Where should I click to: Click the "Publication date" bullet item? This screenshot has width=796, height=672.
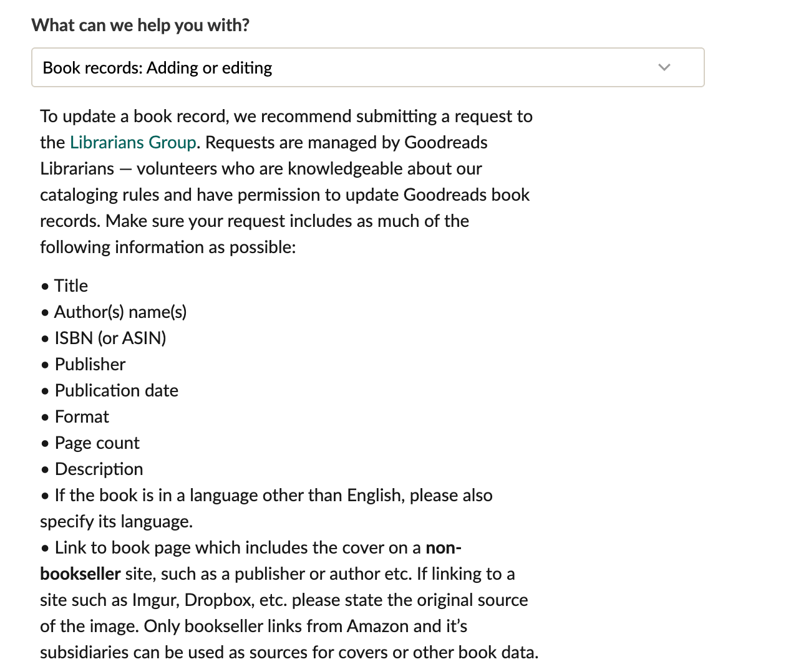(117, 391)
